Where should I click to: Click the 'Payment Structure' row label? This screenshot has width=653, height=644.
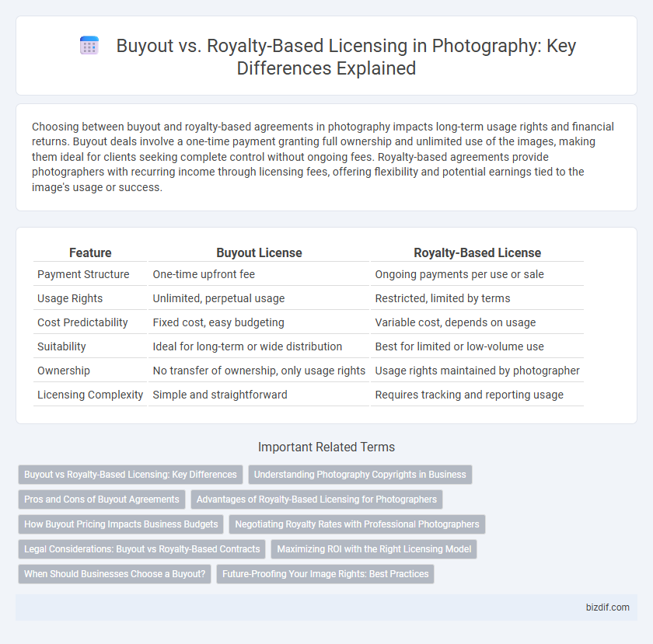point(90,274)
